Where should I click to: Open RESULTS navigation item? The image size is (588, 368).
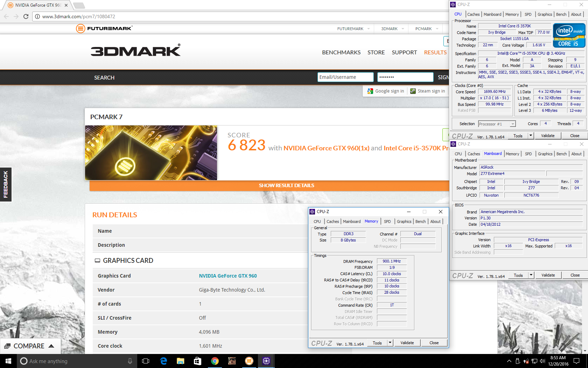tap(435, 53)
